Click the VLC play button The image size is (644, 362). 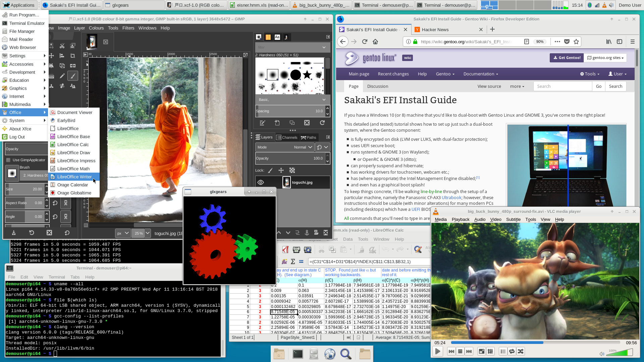click(437, 351)
